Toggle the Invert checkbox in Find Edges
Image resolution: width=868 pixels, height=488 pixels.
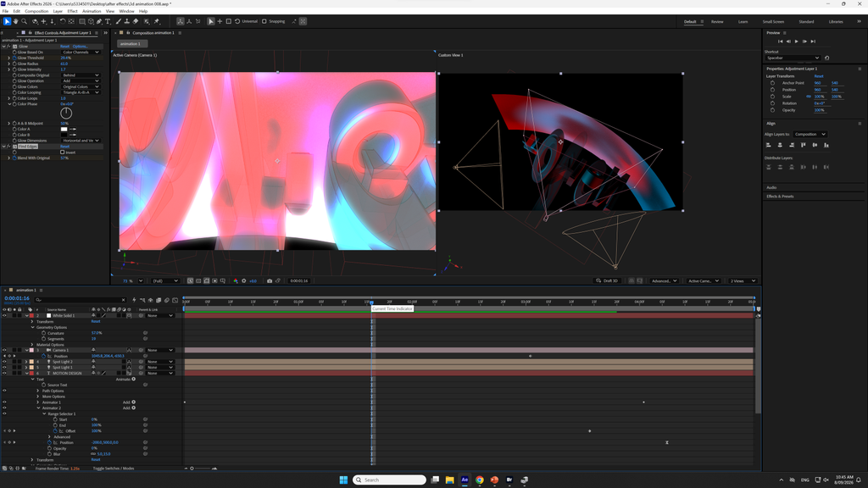pyautogui.click(x=63, y=152)
